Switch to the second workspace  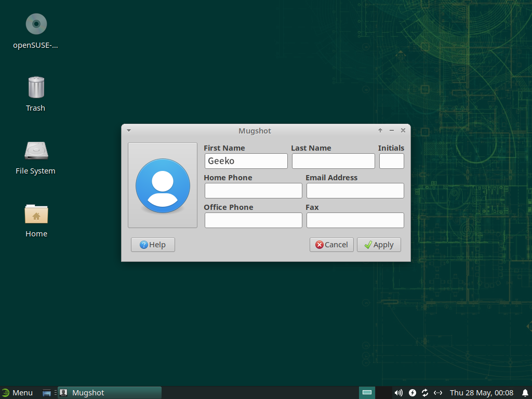[x=383, y=393]
